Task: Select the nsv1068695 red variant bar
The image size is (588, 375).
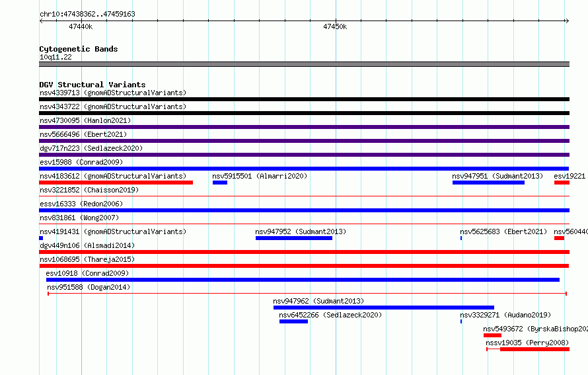Action: pos(304,266)
